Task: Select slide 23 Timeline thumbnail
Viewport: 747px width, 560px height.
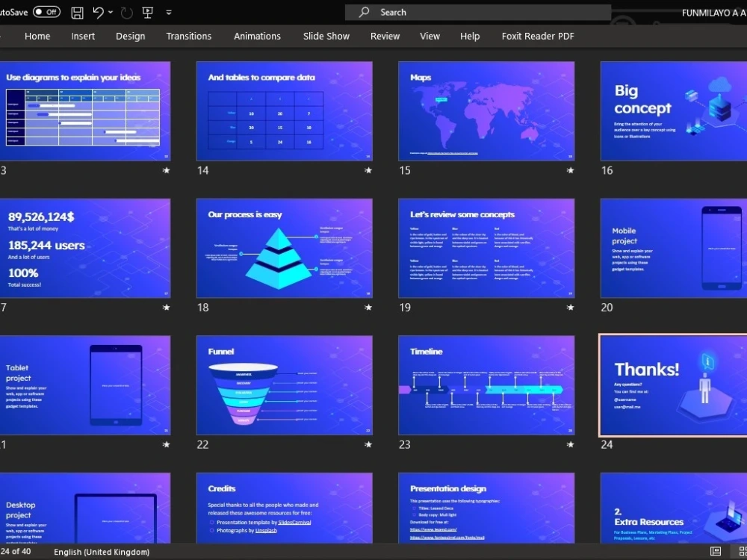Action: [x=486, y=385]
